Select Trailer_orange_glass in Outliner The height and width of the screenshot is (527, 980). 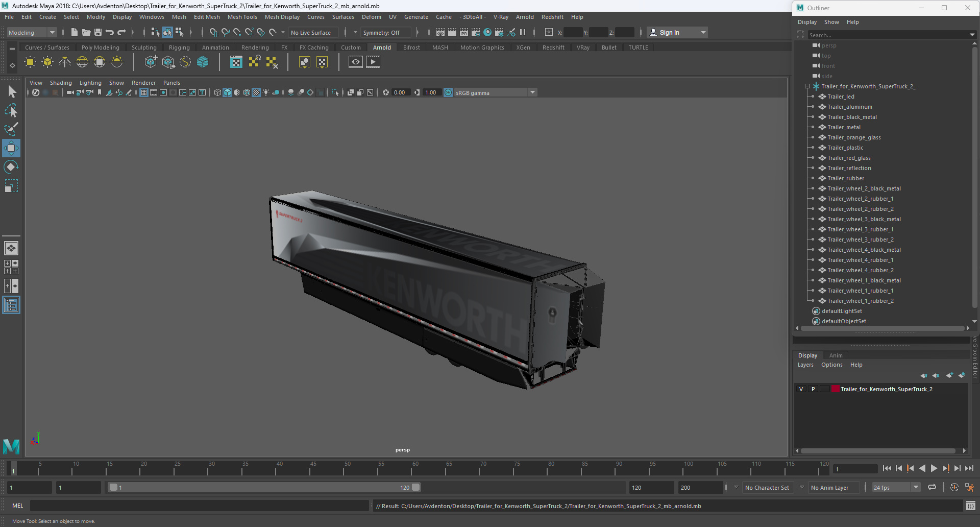[x=854, y=137]
